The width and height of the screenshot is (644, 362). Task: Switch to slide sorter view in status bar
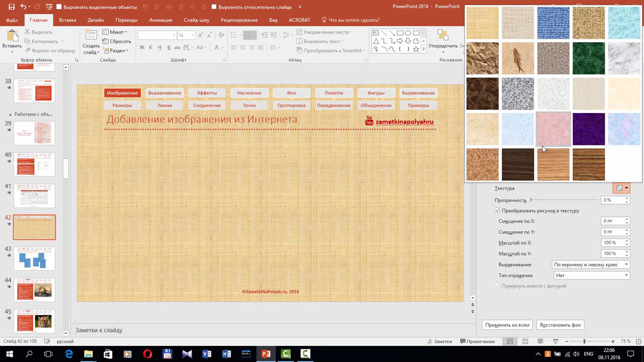[525, 341]
